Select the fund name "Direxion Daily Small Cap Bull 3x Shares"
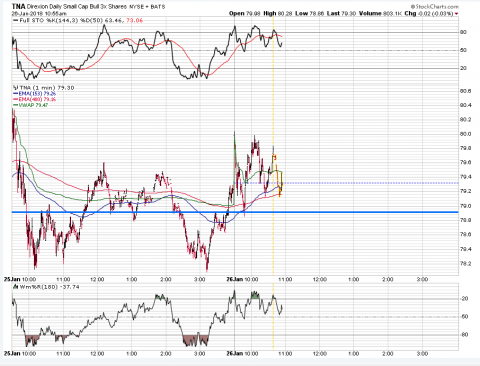This screenshot has width=480, height=366. (x=77, y=7)
